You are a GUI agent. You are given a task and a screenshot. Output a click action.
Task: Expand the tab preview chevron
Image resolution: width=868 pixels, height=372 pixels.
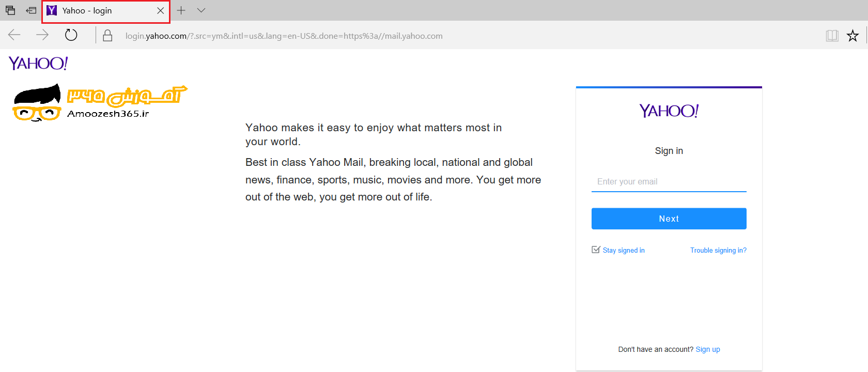click(x=202, y=10)
